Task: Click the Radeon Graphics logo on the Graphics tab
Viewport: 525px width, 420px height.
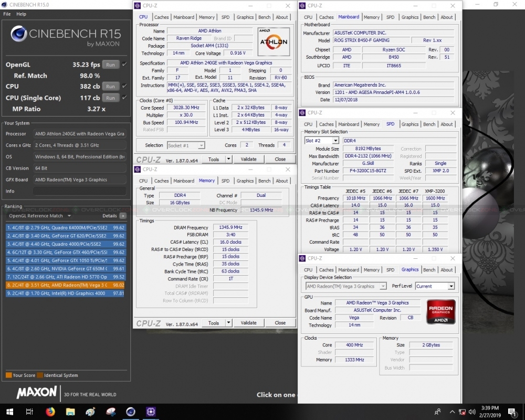Action: (x=440, y=311)
